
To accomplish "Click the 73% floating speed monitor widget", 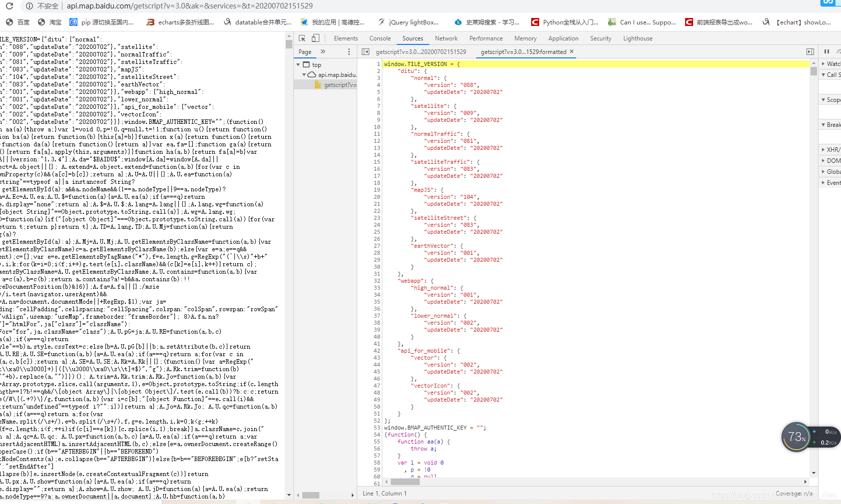I will [x=796, y=437].
